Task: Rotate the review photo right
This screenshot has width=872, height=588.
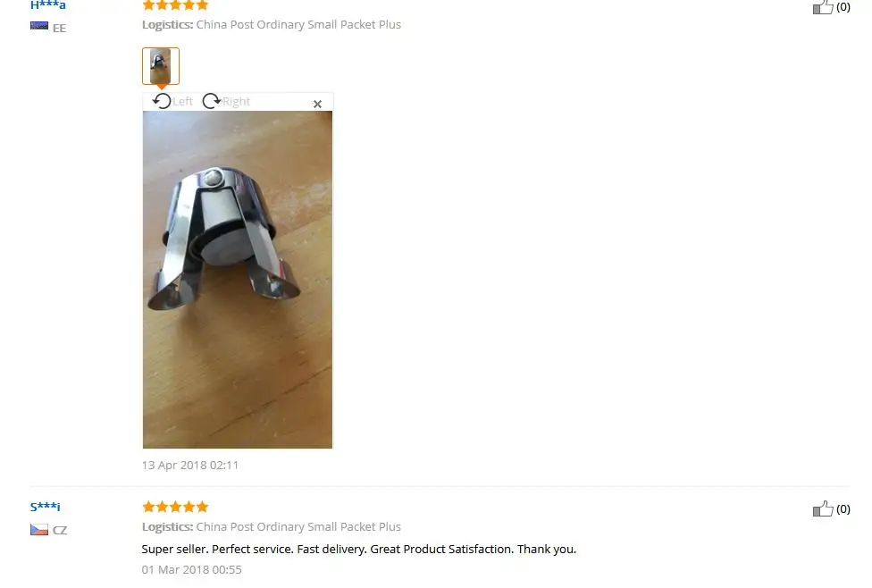Action: coord(212,101)
